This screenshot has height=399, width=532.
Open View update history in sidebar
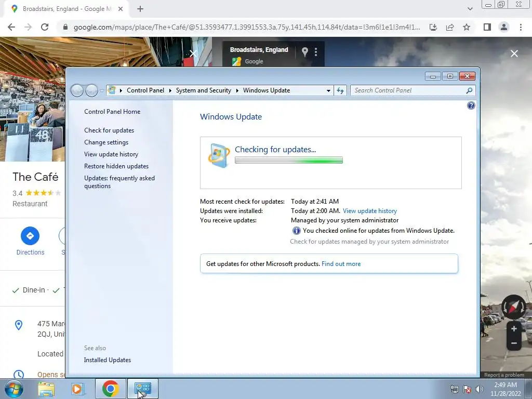click(x=111, y=154)
